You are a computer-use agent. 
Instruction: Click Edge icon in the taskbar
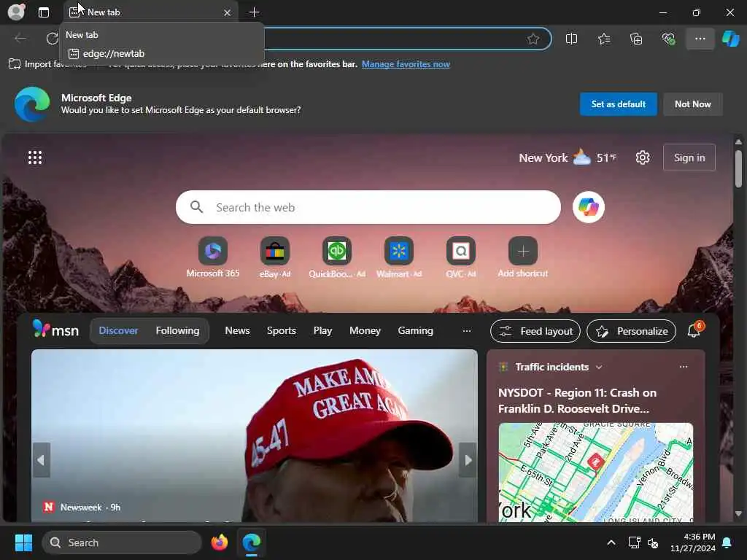point(252,542)
